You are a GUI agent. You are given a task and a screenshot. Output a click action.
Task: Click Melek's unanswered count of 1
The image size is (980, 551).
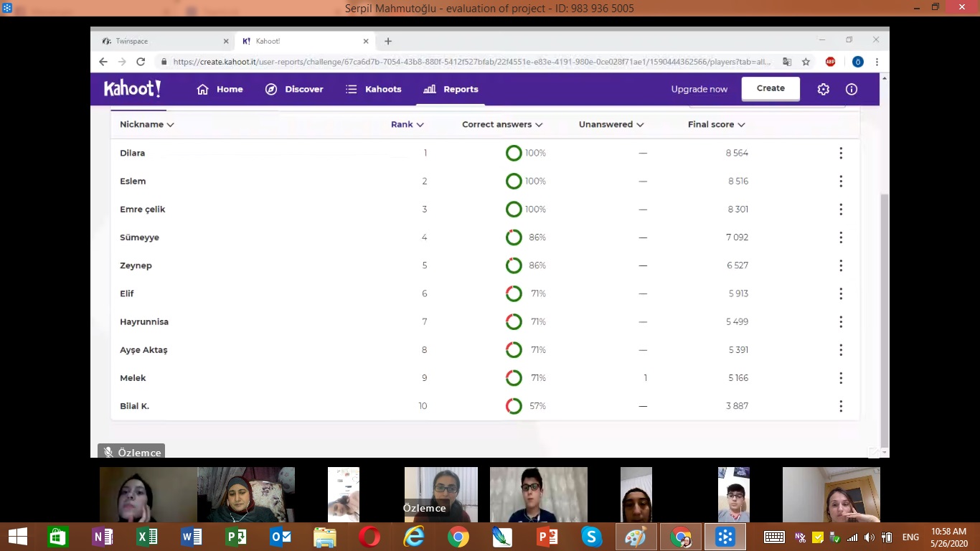coord(645,378)
